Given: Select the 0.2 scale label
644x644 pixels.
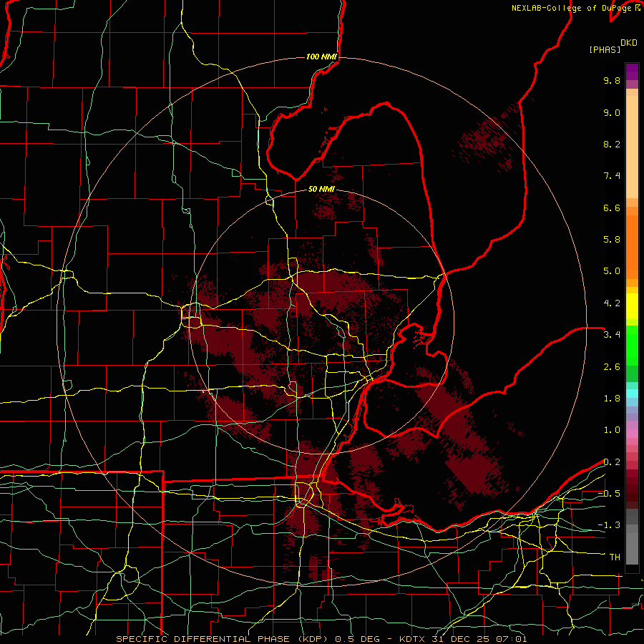Looking at the screenshot, I should pos(612,462).
